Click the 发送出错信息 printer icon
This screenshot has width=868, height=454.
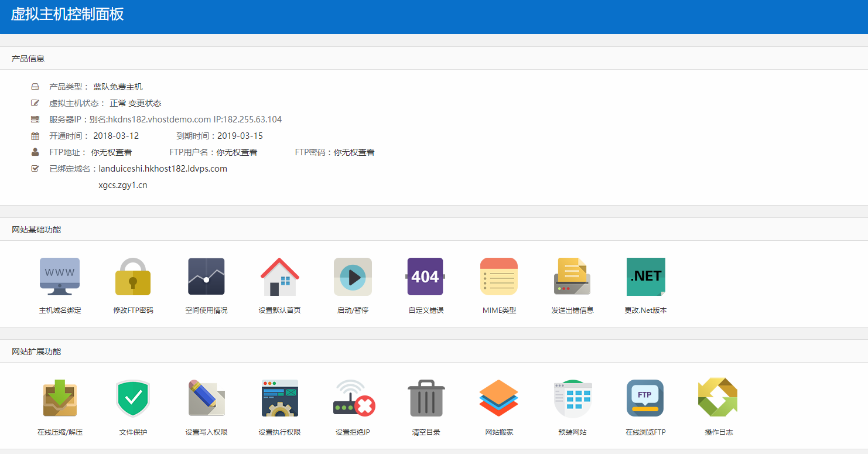click(x=572, y=277)
